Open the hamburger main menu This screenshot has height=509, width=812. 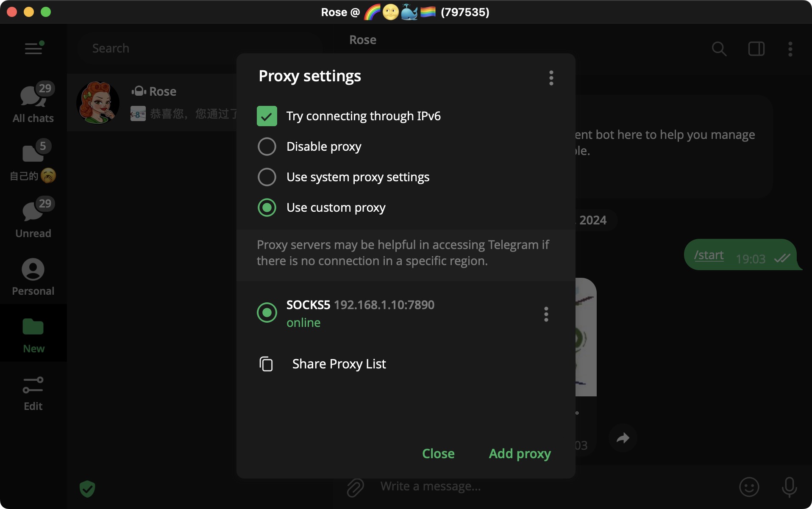point(33,48)
